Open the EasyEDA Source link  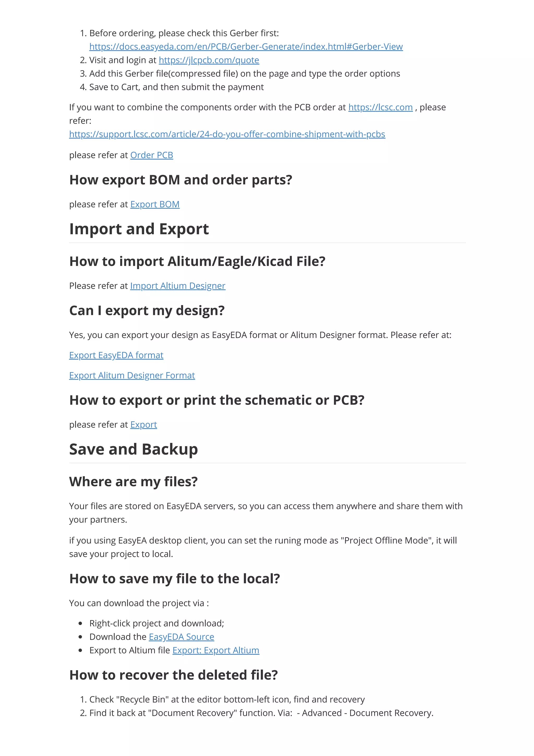point(181,637)
